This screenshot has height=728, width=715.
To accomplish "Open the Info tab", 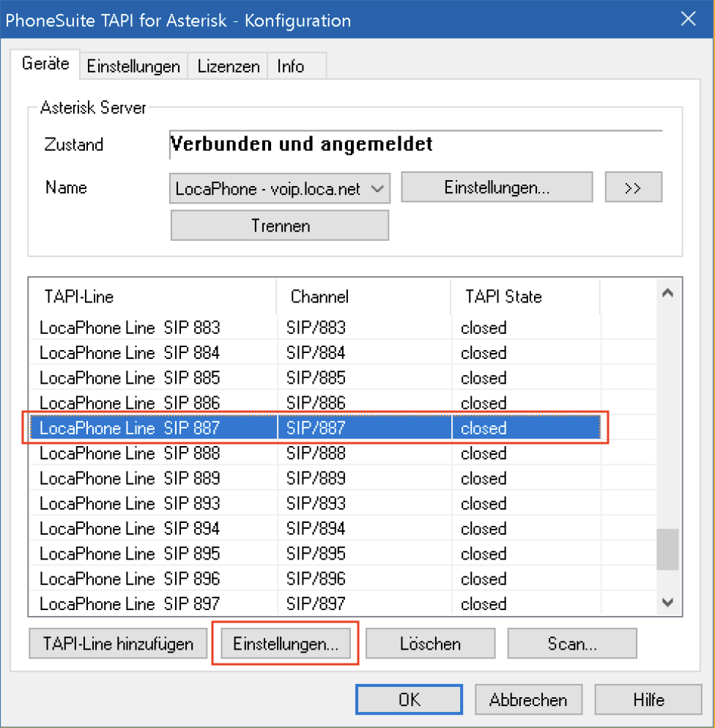I will click(290, 67).
